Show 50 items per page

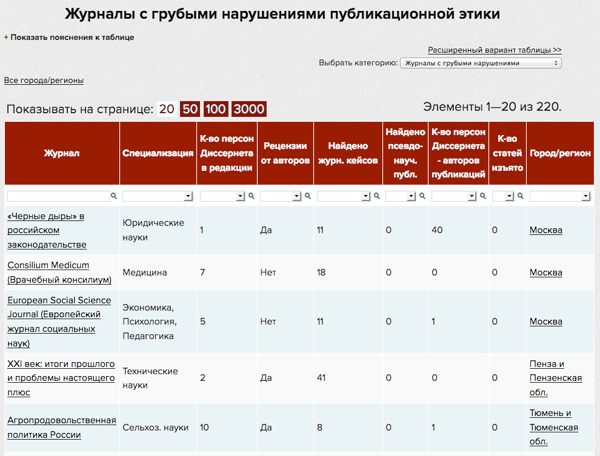(x=190, y=109)
